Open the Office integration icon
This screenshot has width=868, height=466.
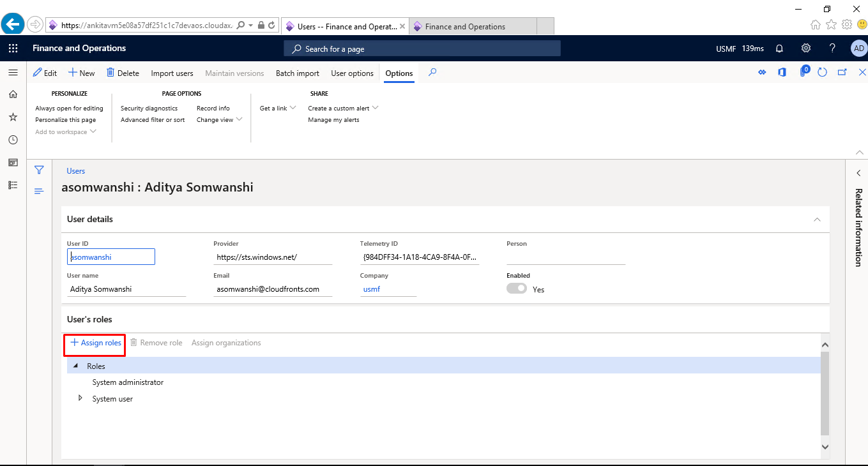782,73
